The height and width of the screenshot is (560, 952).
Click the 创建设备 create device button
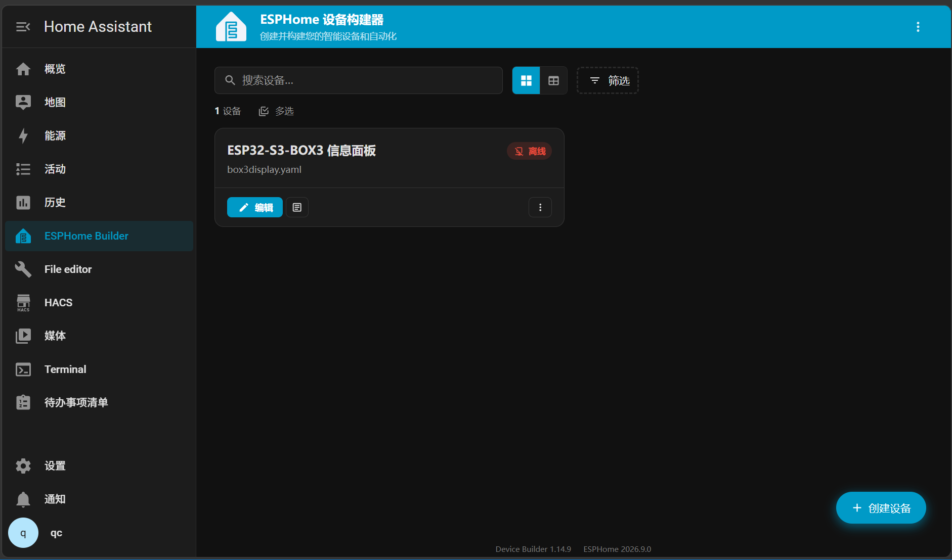click(881, 508)
